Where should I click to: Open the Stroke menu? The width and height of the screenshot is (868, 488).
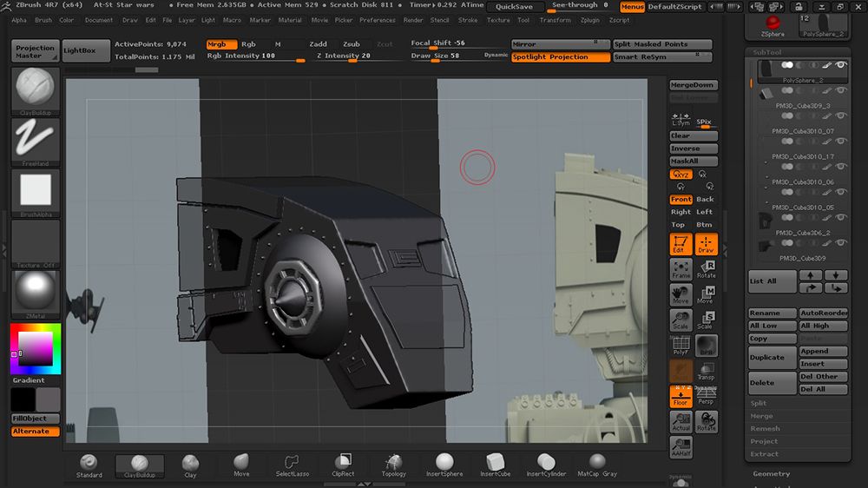click(x=468, y=20)
